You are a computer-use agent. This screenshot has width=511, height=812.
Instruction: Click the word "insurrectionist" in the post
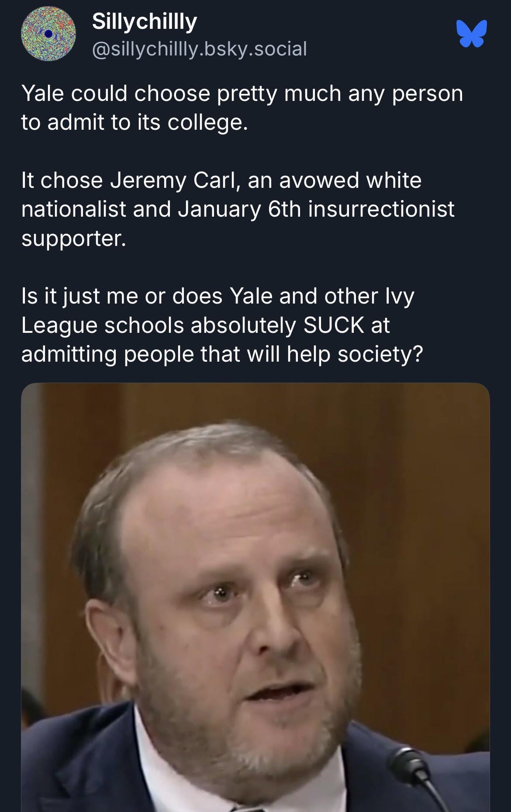(381, 209)
